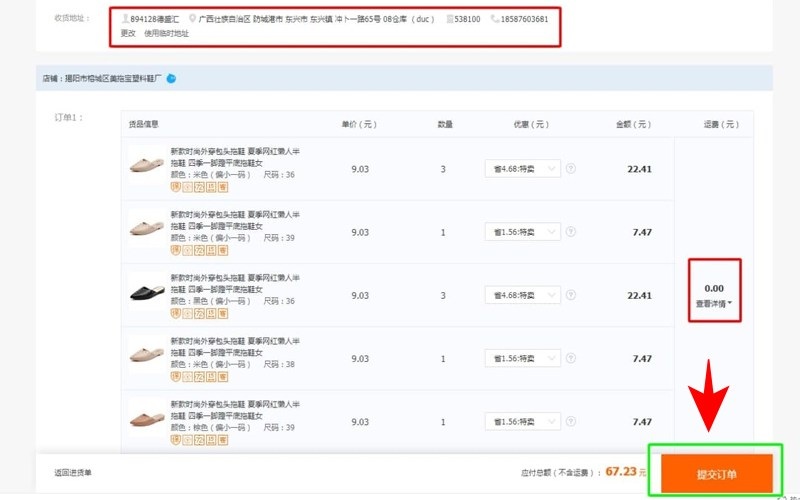Click last service badge icon under black slipper

point(223,313)
